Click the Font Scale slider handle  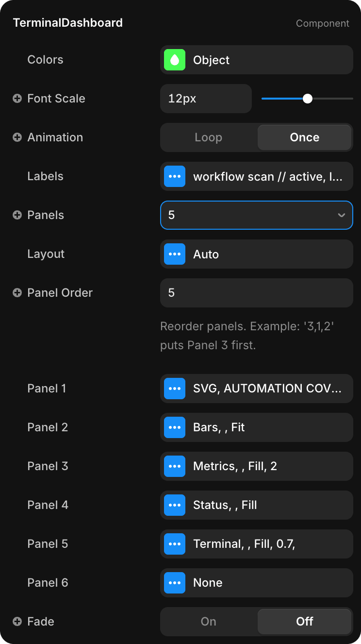tap(308, 99)
